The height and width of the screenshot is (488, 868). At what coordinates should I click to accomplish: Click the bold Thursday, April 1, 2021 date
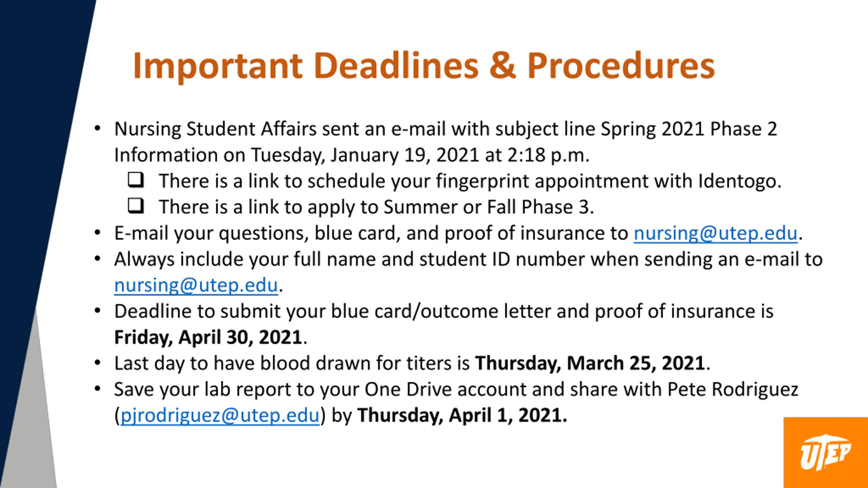(x=462, y=415)
